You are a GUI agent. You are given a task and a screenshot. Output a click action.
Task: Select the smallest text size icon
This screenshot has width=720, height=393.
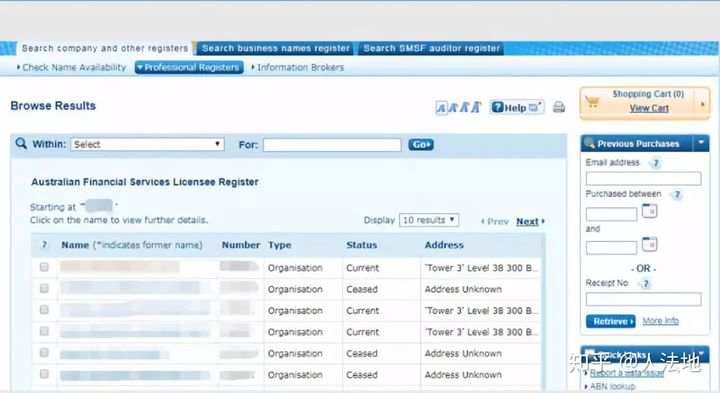coord(441,108)
